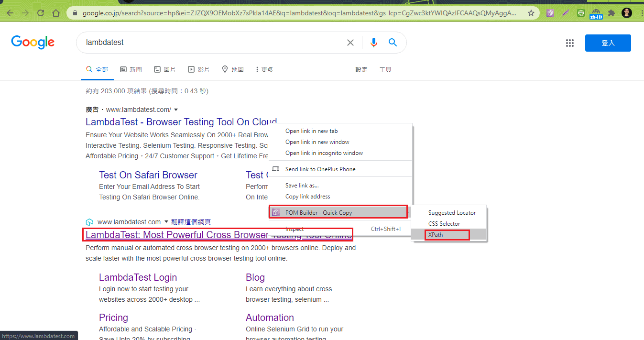Expand the 更多 (More) search menu
This screenshot has height=340, width=644.
264,69
